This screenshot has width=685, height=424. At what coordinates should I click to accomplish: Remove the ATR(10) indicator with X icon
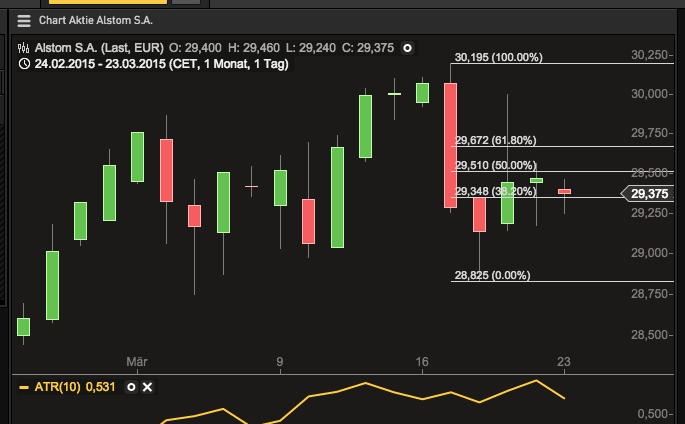click(x=147, y=387)
